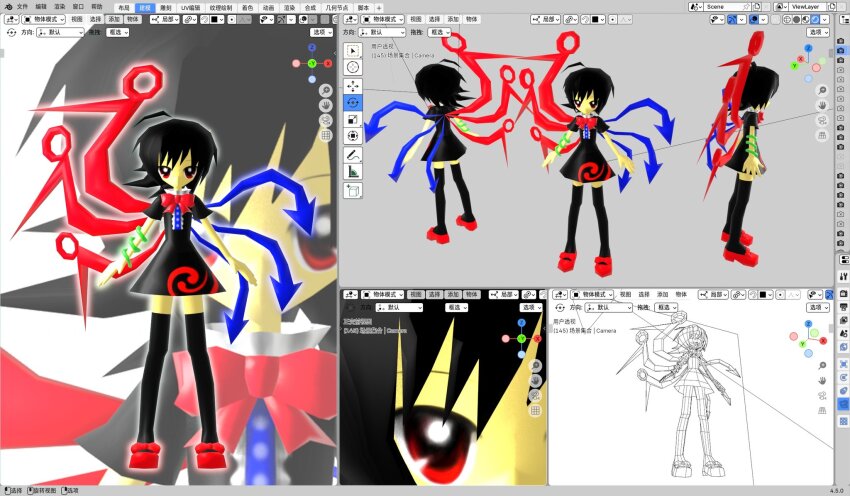The width and height of the screenshot is (850, 496).
Task: Click red X axis on top-left viewport gizmo
Action: click(328, 63)
